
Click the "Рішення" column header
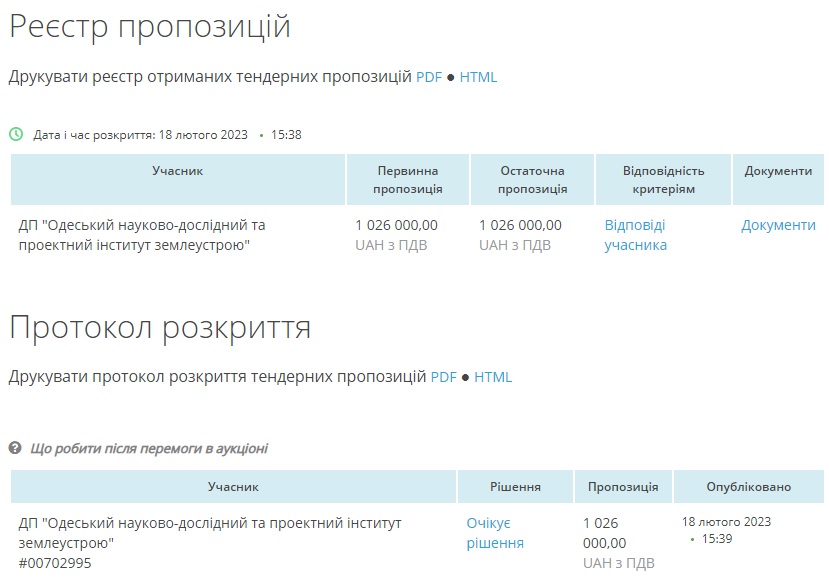[x=515, y=487]
